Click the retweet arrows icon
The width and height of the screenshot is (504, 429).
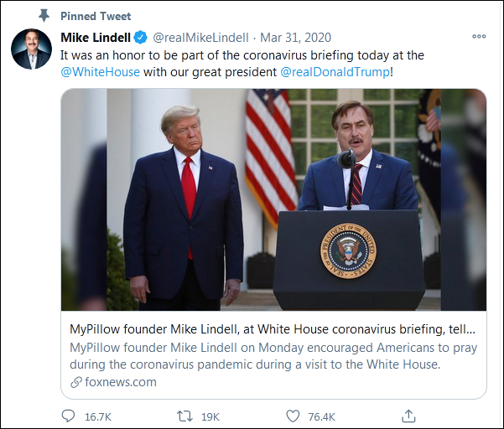(185, 416)
